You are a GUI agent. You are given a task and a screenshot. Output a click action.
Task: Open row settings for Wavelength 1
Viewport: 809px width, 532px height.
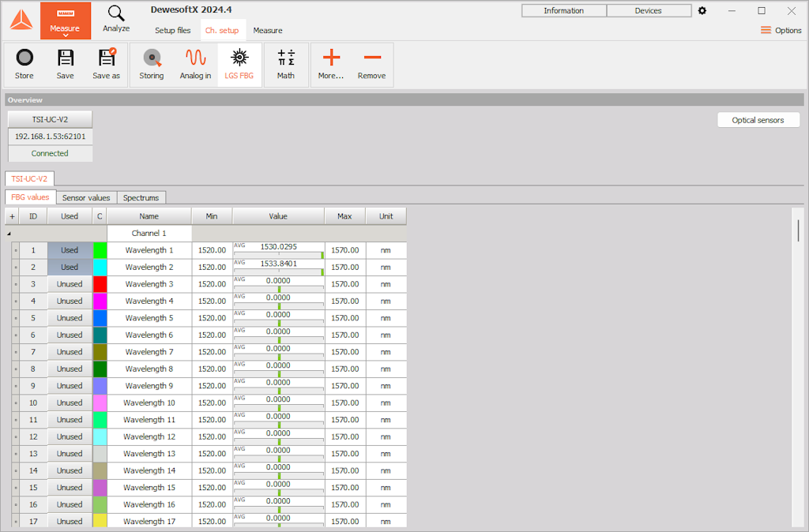(16, 250)
